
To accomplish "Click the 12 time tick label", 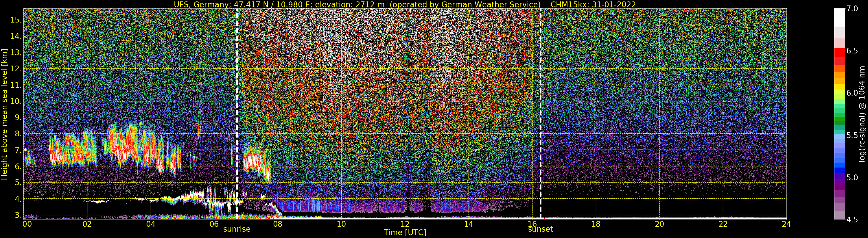I will coord(405,224).
